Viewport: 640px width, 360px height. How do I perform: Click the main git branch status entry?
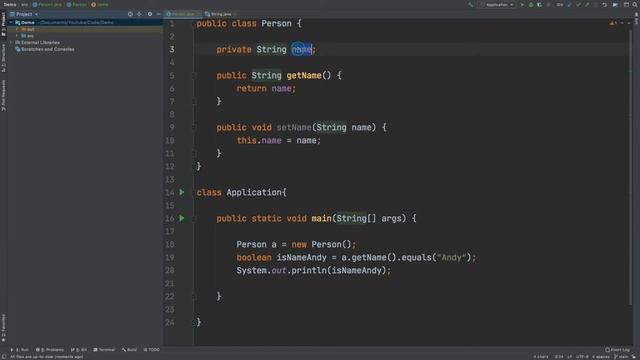point(621,357)
